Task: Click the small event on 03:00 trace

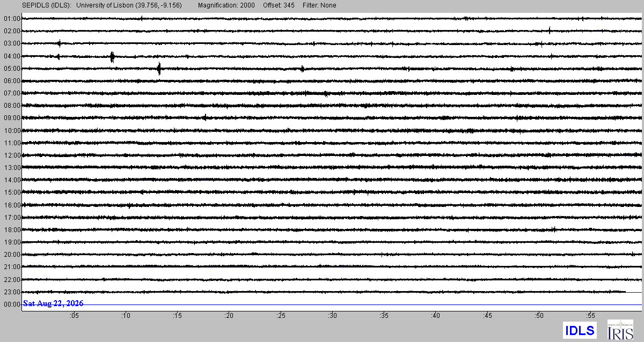Action: click(x=59, y=43)
